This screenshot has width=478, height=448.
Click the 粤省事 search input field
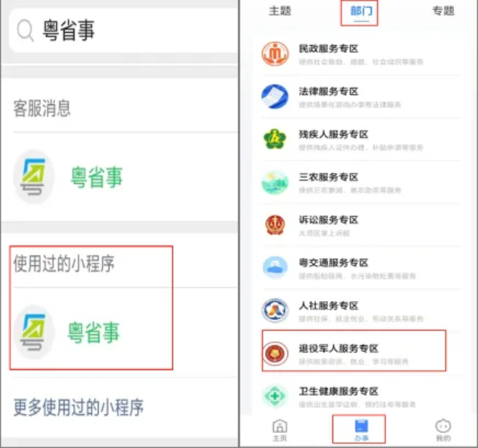[x=123, y=30]
